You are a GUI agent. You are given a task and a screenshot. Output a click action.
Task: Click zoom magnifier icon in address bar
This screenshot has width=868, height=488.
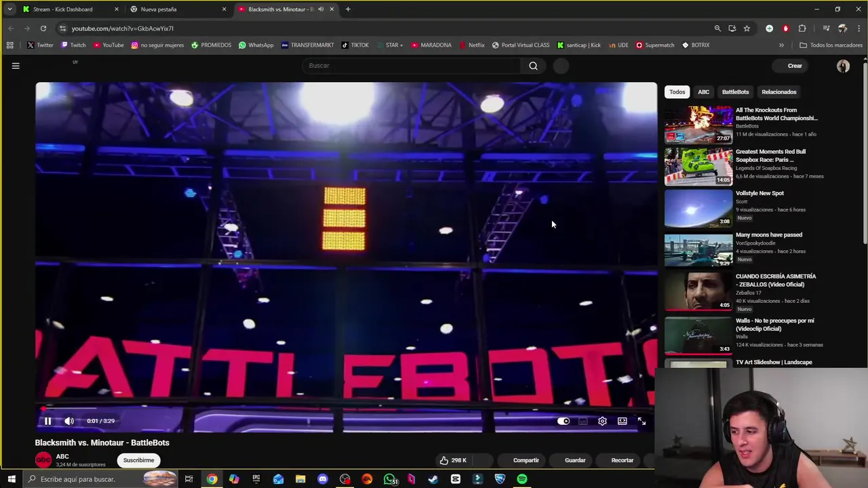coord(717,28)
